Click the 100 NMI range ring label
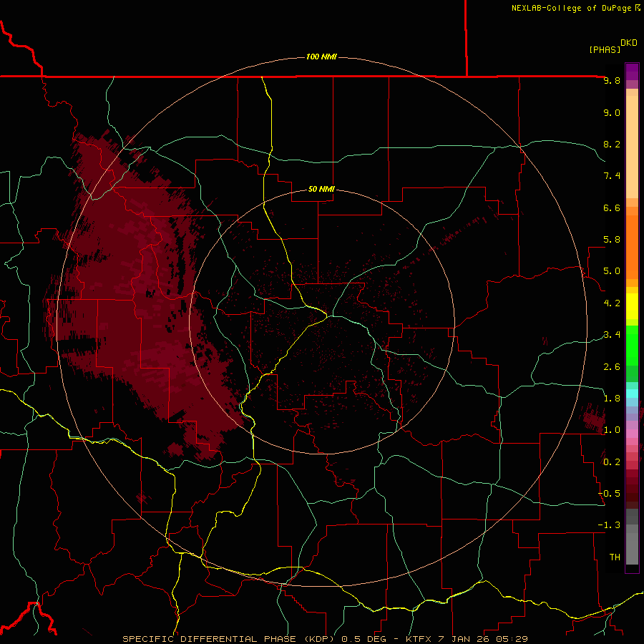The image size is (644, 644). click(x=321, y=57)
